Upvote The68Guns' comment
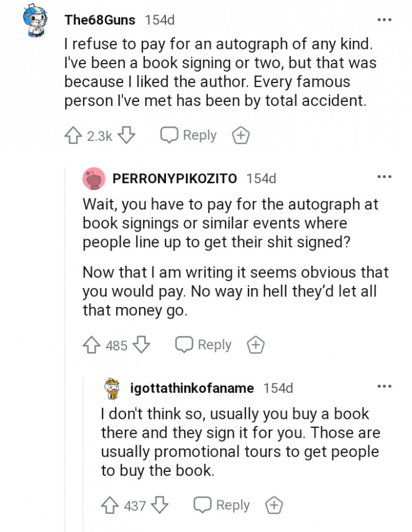Image resolution: width=412 pixels, height=532 pixels. pos(74,134)
